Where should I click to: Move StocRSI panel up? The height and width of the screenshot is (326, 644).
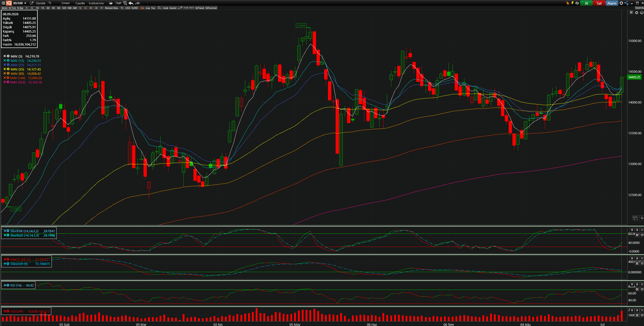[632, 230]
